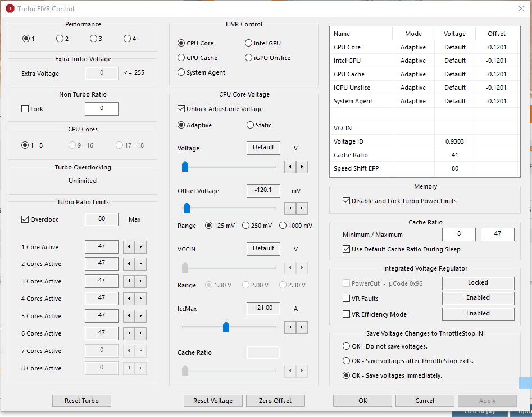Choose iGPU Unslice in FIVR Control
The width and height of the screenshot is (532, 417).
268,58
